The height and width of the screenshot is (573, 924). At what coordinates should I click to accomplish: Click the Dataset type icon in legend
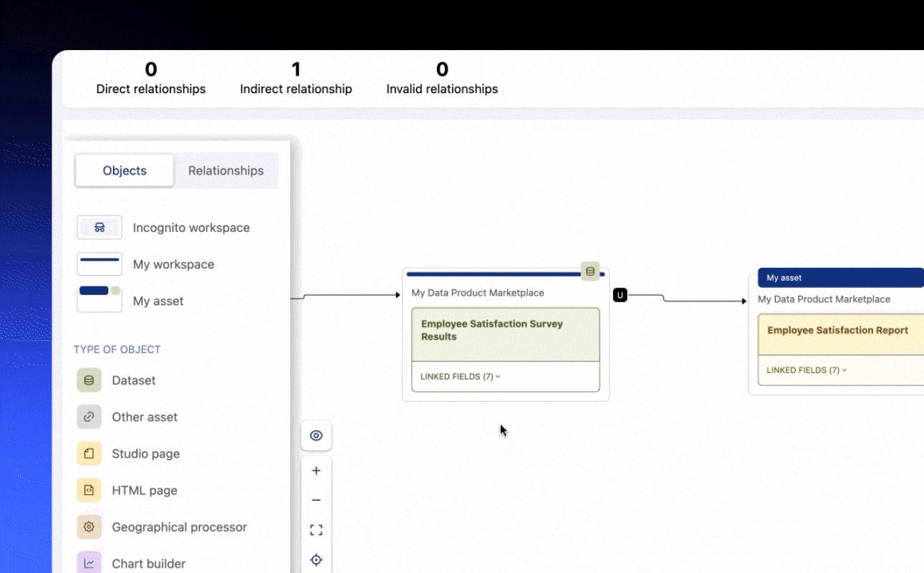(89, 380)
